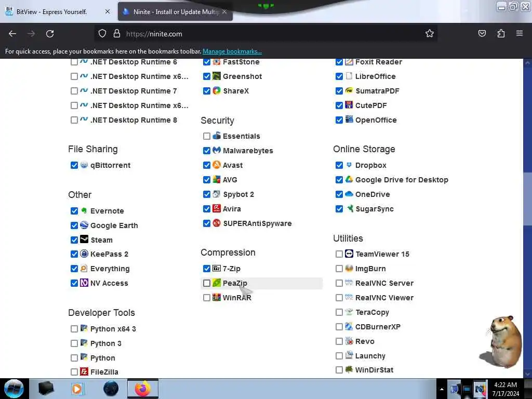The image size is (532, 399).
Task: Click the Steam icon
Action: point(84,240)
